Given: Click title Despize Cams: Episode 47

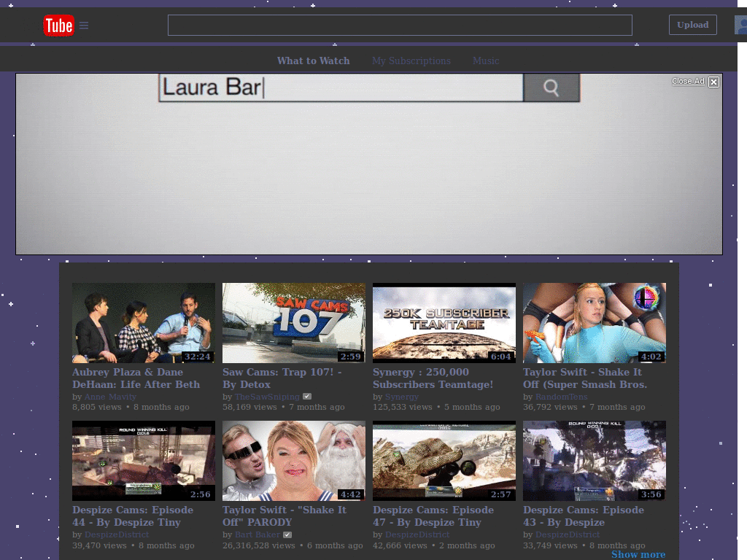Looking at the screenshot, I should [433, 516].
